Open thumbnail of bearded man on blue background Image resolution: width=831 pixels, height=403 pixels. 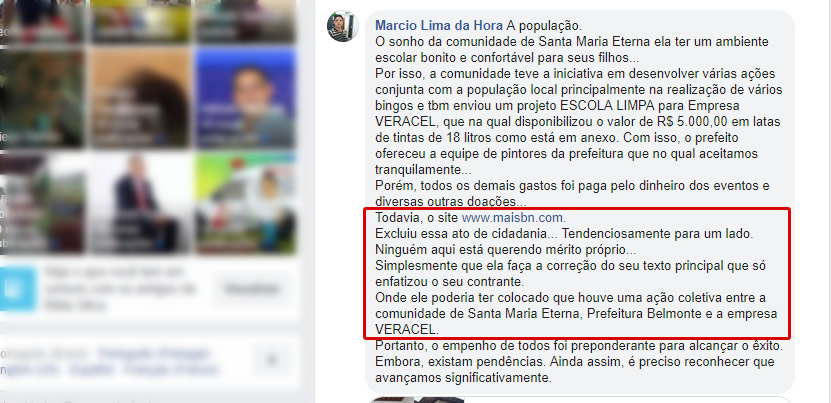(245, 98)
